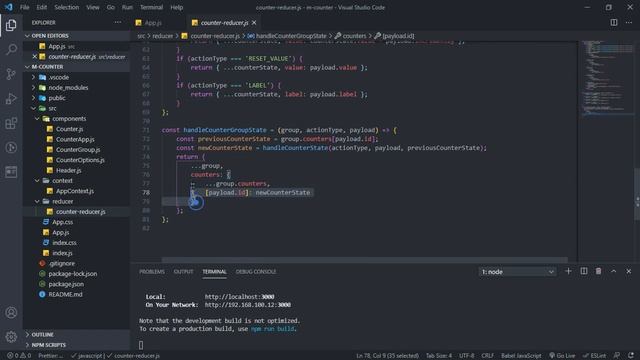640x360 pixels.
Task: Switch to the Debug Console tab
Action: (256, 271)
